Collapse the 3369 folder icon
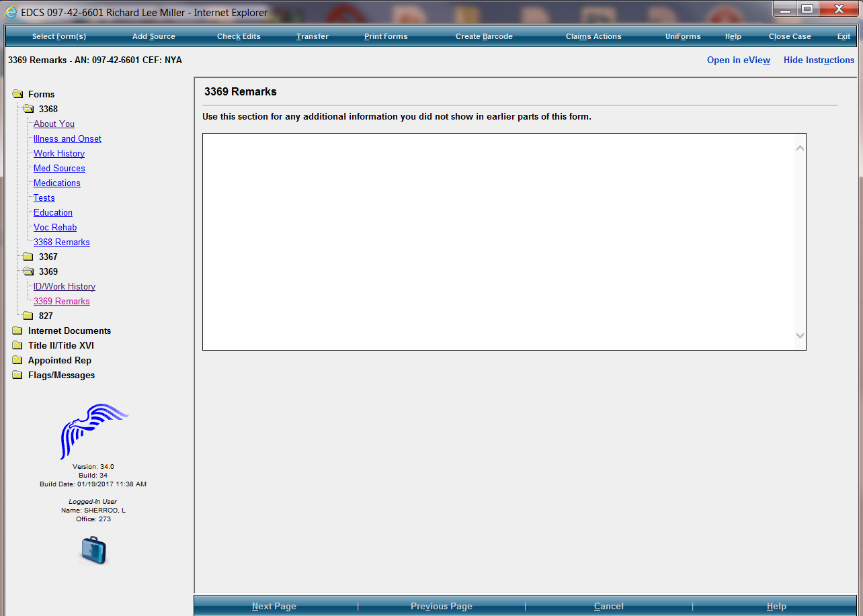This screenshot has width=863, height=616. [28, 271]
